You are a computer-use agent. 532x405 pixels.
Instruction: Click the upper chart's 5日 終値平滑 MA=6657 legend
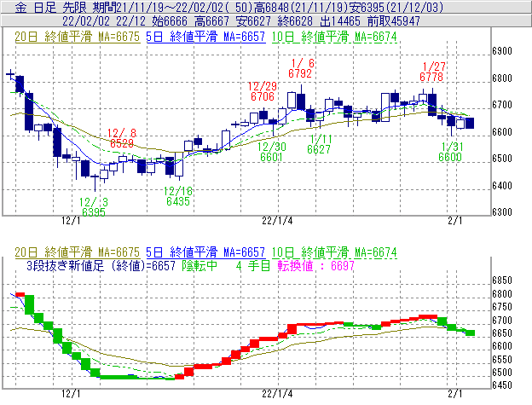coord(205,37)
